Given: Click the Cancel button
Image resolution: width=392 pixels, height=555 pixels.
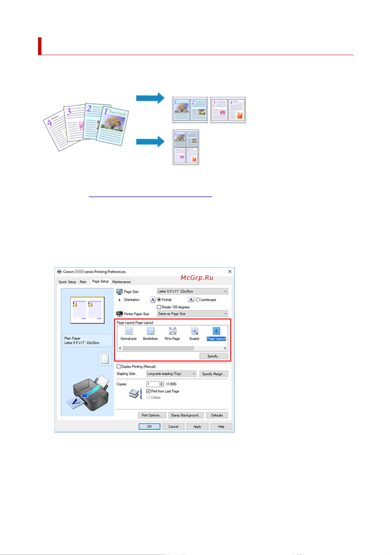Looking at the screenshot, I should click(173, 427).
